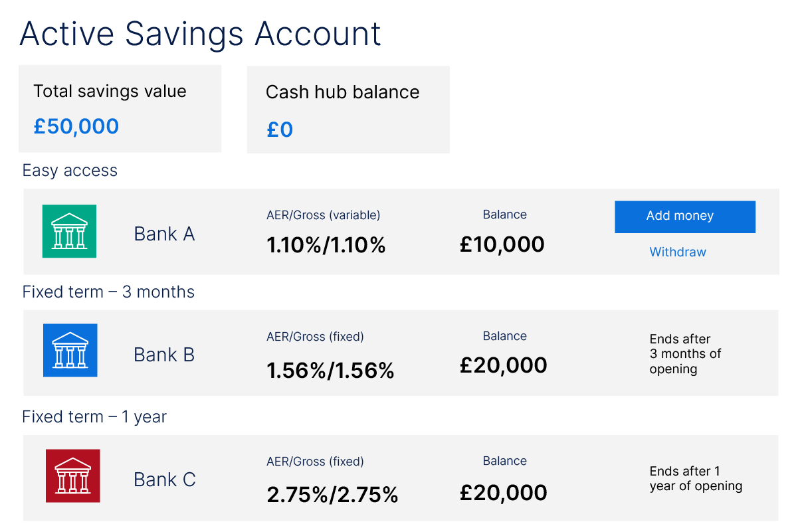This screenshot has width=798, height=532.
Task: Select the Cash hub balance card
Action: pos(348,110)
